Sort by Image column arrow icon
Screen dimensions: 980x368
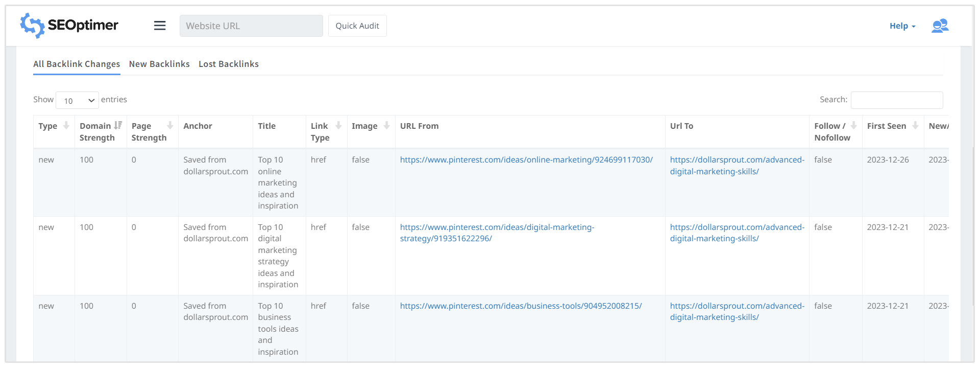[x=386, y=126]
